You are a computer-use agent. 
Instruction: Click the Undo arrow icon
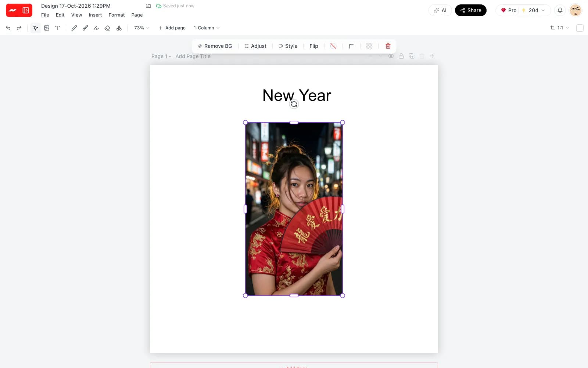(8, 28)
